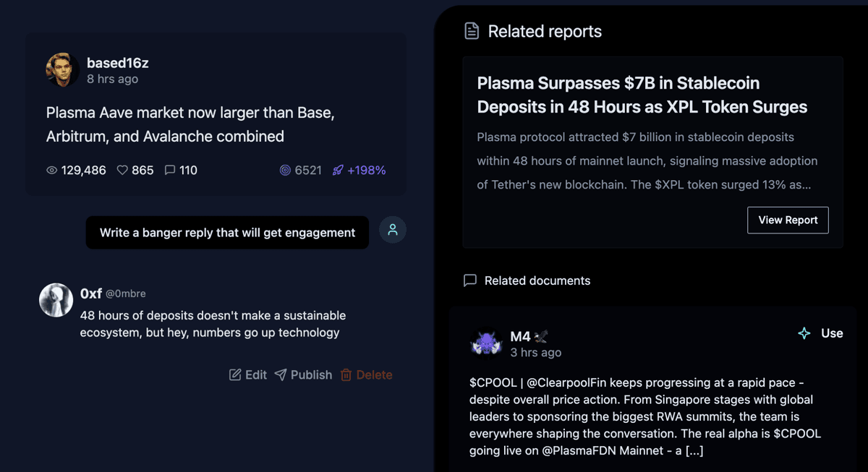Click the document icon beside Related reports
Viewport: 868px width, 472px height.
(x=471, y=31)
